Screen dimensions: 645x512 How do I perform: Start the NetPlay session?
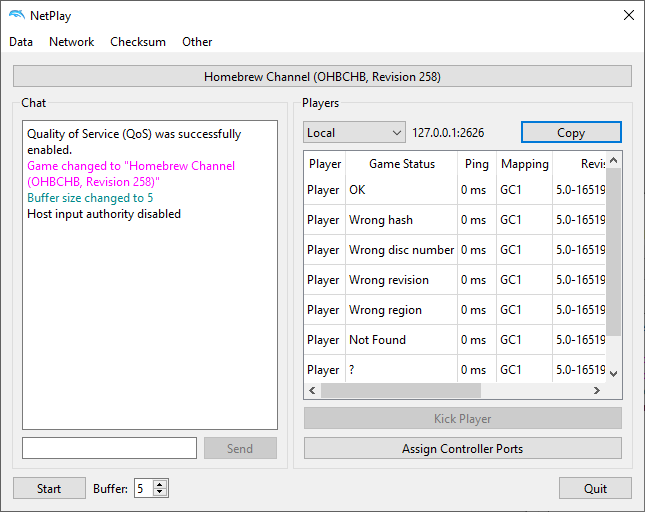click(x=49, y=488)
